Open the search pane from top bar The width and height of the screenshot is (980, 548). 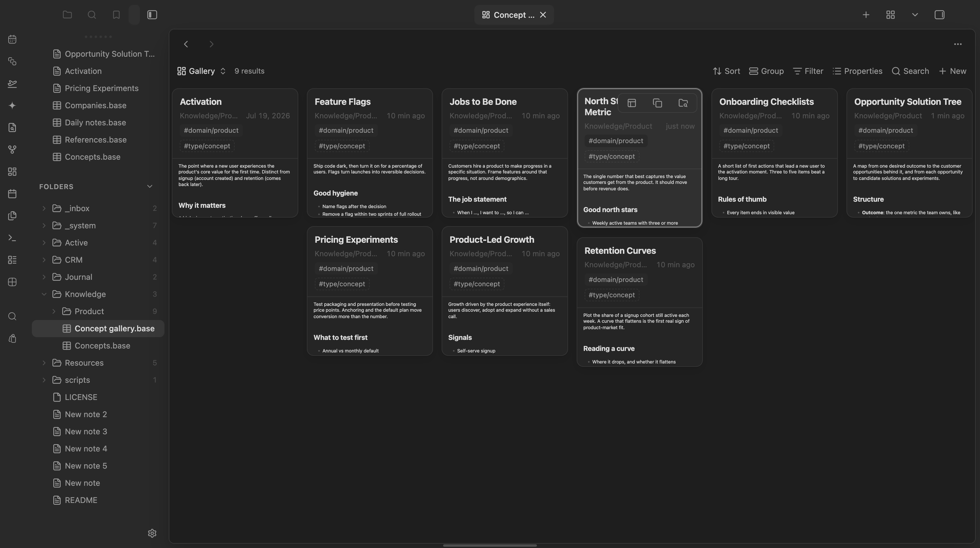pyautogui.click(x=92, y=15)
